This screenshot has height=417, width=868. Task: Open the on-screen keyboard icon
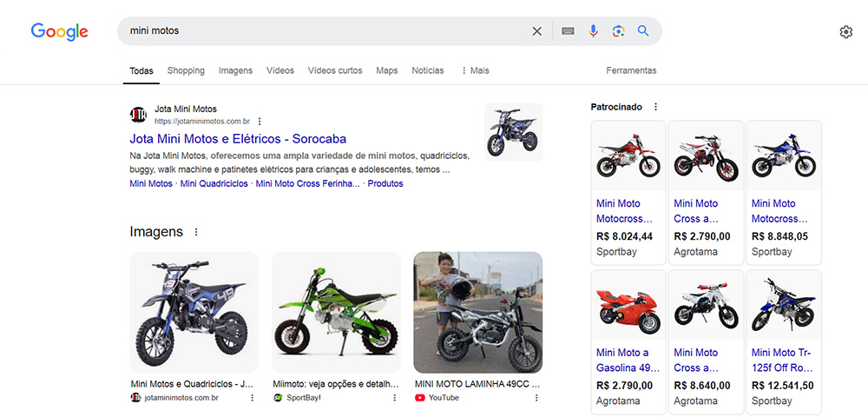pyautogui.click(x=568, y=31)
